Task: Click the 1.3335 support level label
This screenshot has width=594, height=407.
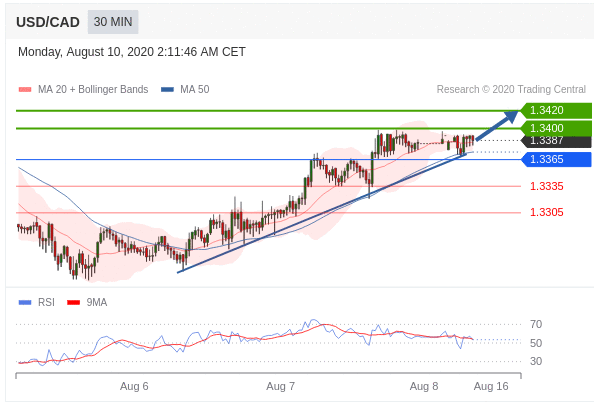Action: pyautogui.click(x=546, y=186)
